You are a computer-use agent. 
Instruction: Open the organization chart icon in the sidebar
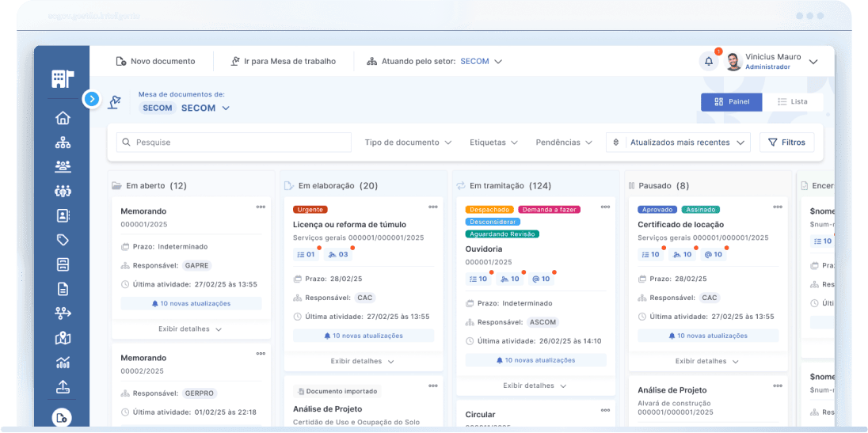coord(63,142)
